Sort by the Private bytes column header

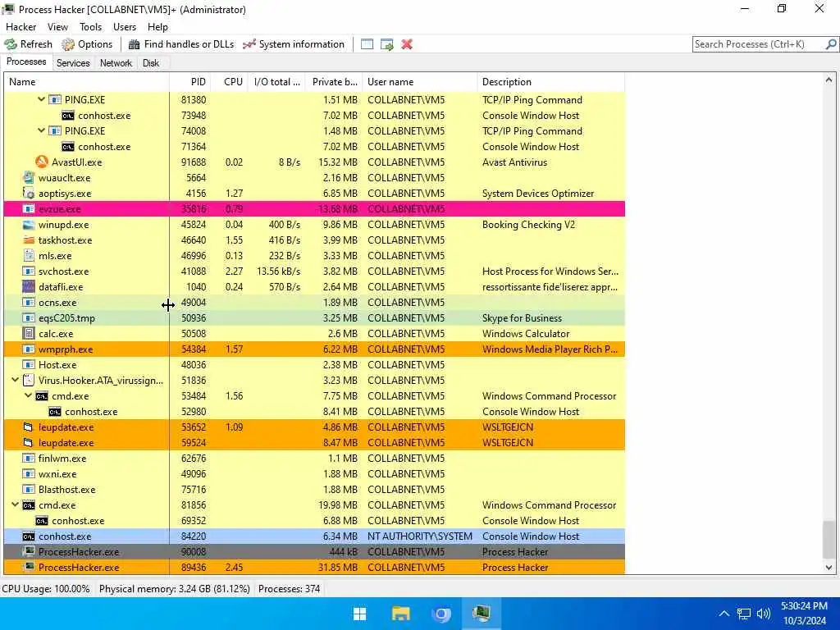tap(335, 82)
